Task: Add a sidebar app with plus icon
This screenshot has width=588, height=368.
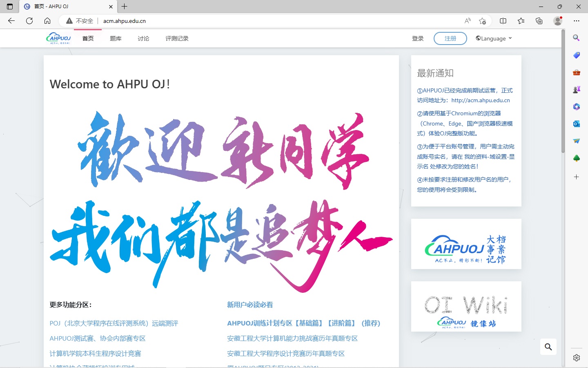Action: [576, 177]
